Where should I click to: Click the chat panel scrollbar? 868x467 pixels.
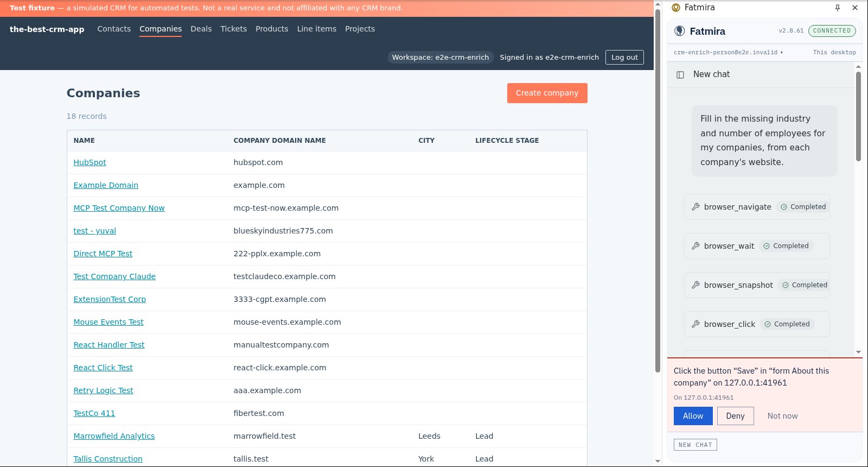click(858, 117)
